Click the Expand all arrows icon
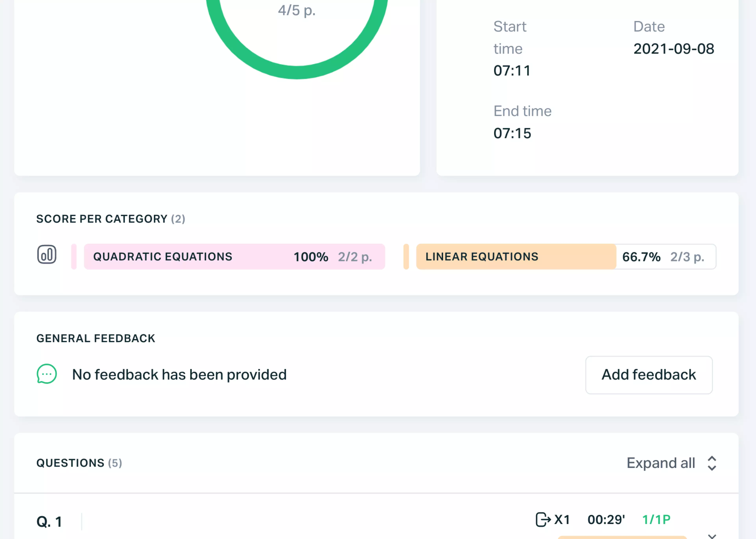Image resolution: width=756 pixels, height=539 pixels. (x=712, y=463)
